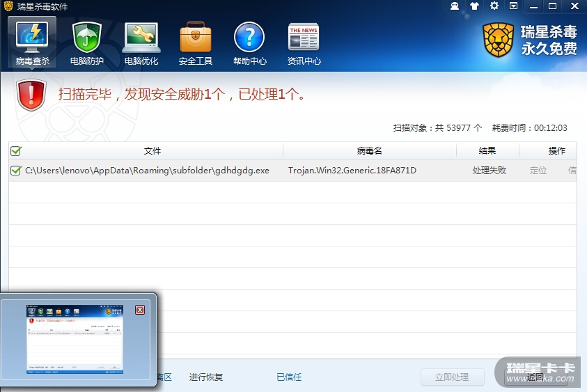Close the window preview thumbnail popup

coord(140,310)
